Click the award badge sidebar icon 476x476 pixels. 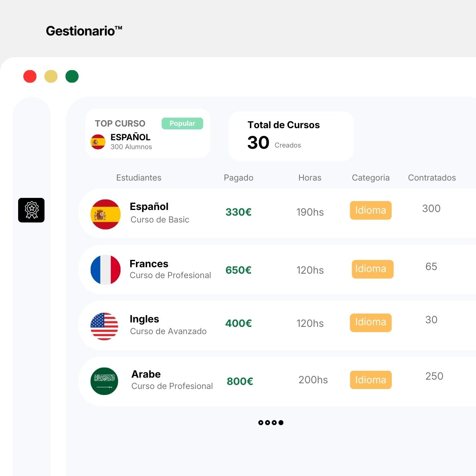(31, 210)
